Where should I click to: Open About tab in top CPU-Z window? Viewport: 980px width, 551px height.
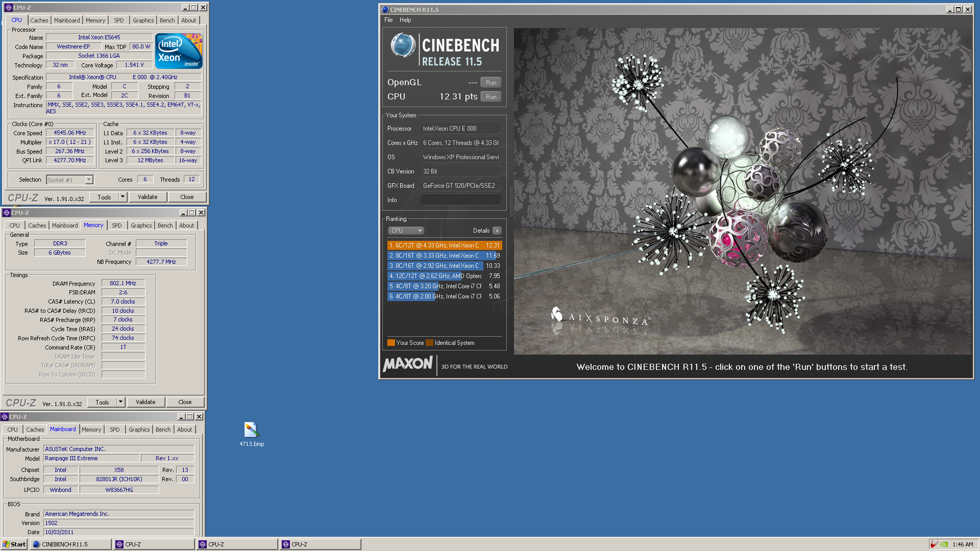point(188,20)
